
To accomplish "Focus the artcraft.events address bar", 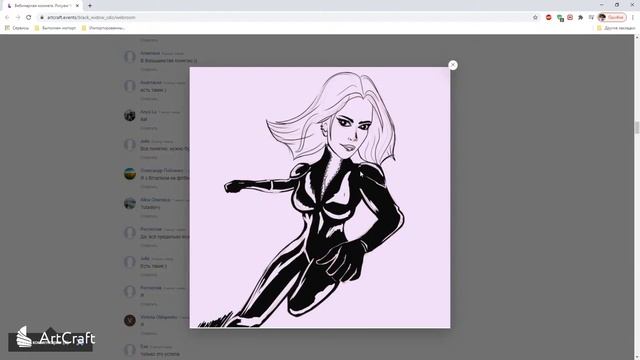I will (286, 17).
